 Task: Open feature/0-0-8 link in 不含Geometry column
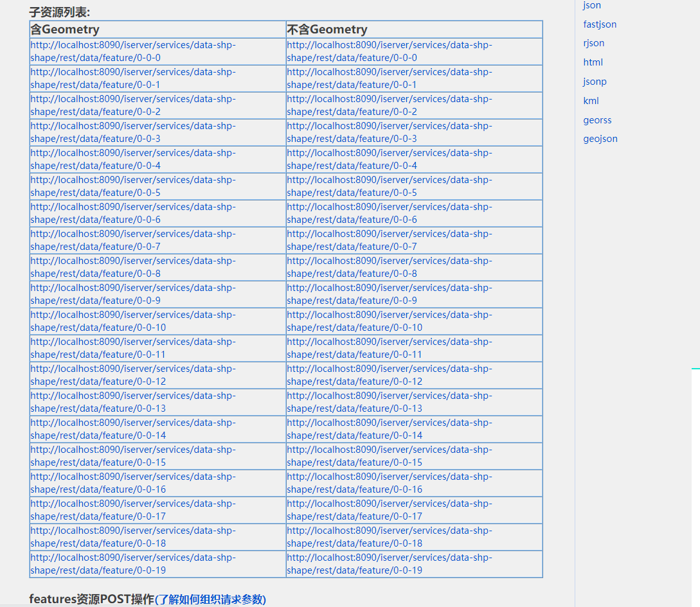click(390, 267)
